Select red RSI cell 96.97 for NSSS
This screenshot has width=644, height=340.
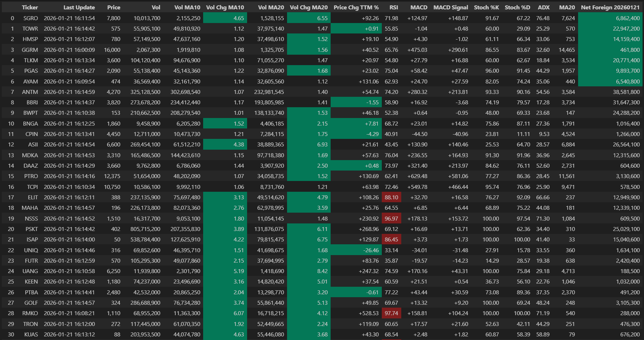click(x=392, y=218)
